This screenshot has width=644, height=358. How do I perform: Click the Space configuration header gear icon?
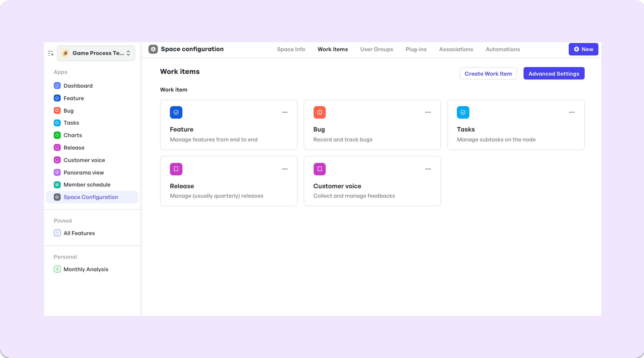[x=153, y=49]
